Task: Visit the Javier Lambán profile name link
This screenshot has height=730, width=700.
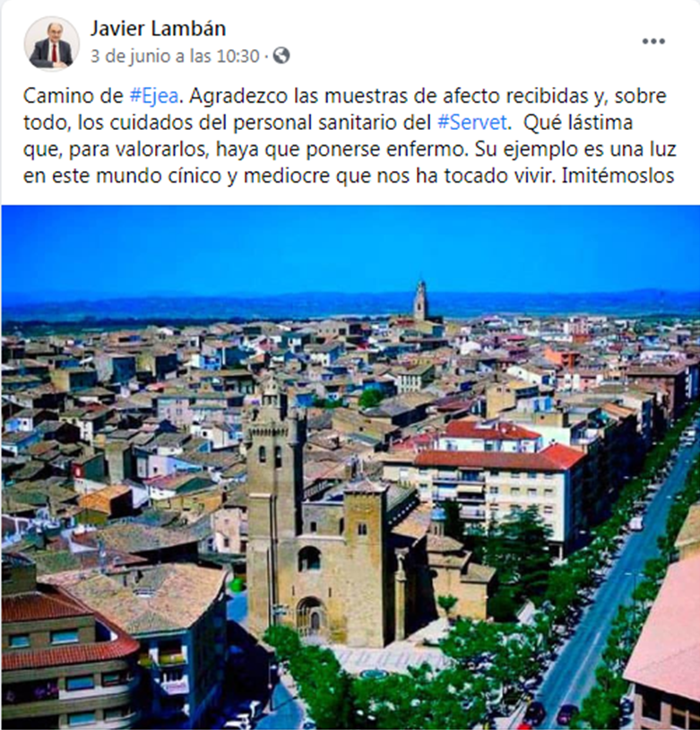Action: 158,29
